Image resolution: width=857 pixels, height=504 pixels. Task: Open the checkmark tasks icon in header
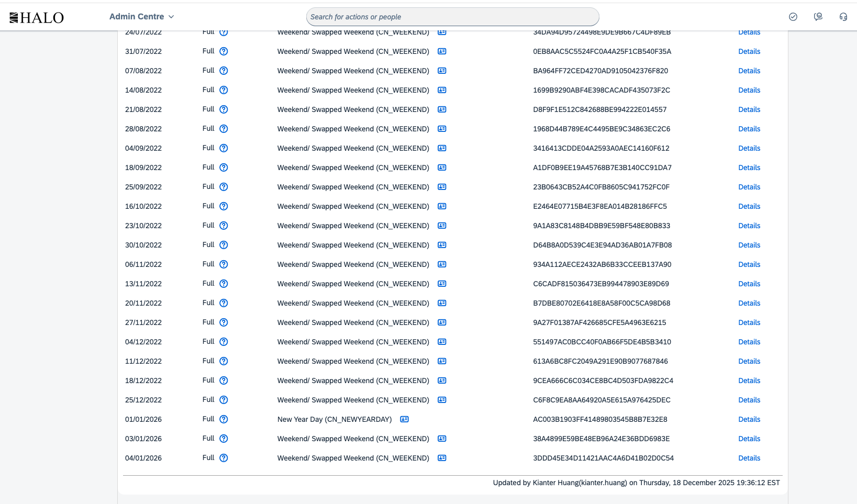pos(793,17)
